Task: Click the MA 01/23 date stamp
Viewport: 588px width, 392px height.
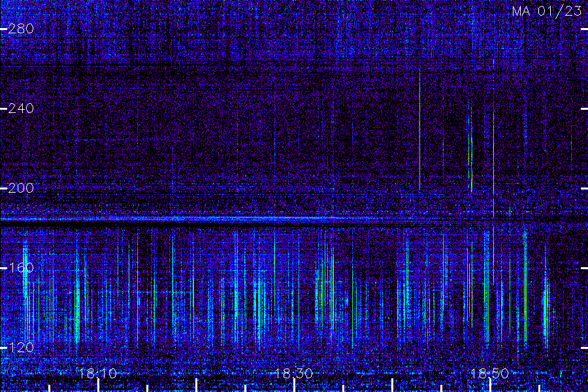Action: [x=547, y=11]
